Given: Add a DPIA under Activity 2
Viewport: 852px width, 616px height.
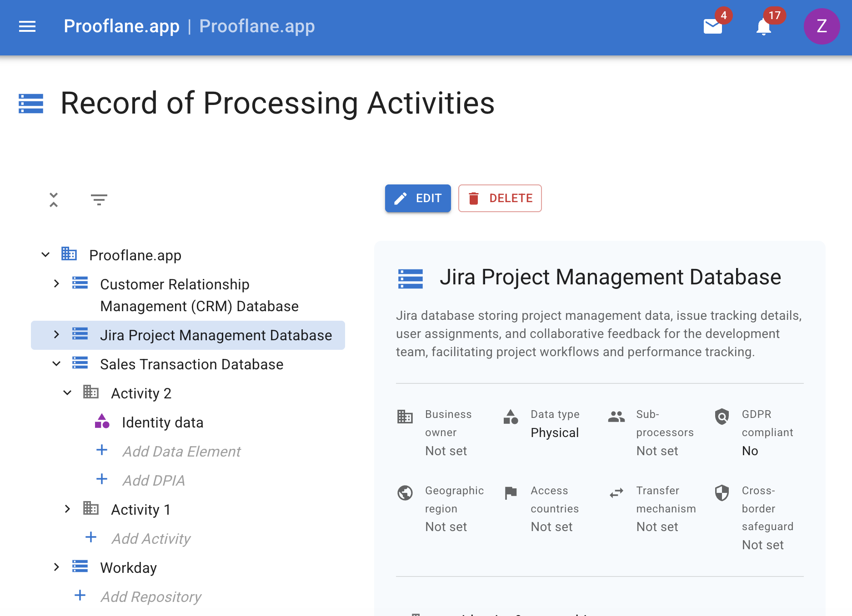Looking at the screenshot, I should tap(154, 480).
